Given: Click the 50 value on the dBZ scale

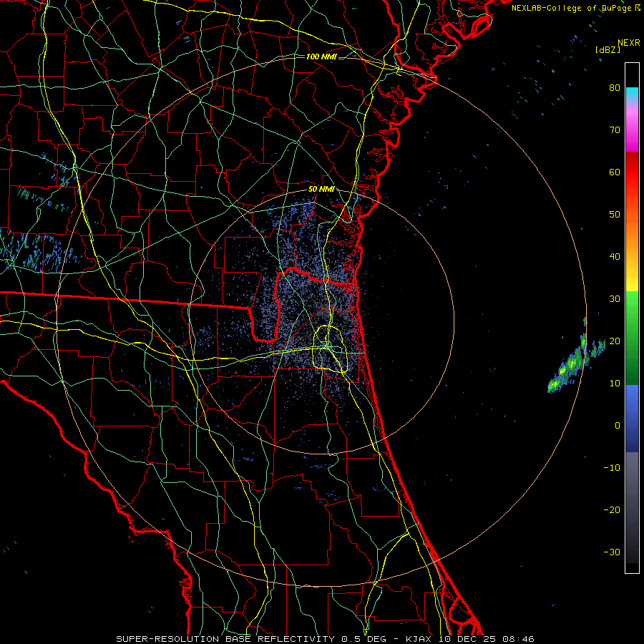Looking at the screenshot, I should [x=615, y=215].
